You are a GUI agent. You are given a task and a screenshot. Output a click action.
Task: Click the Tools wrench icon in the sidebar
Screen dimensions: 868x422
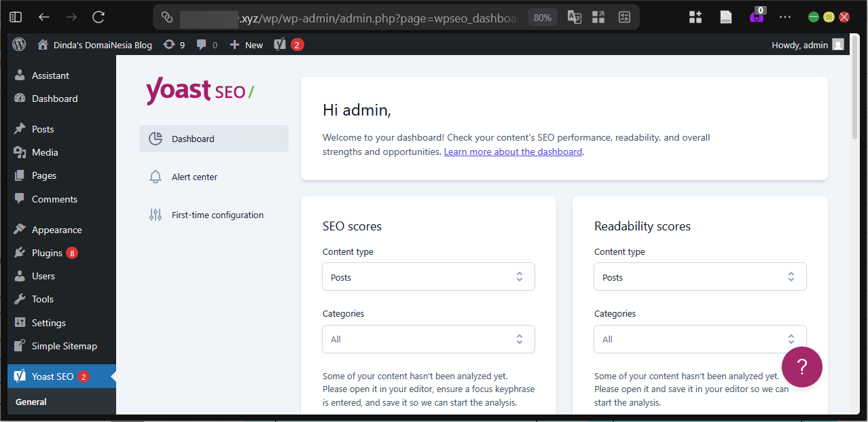[18, 299]
